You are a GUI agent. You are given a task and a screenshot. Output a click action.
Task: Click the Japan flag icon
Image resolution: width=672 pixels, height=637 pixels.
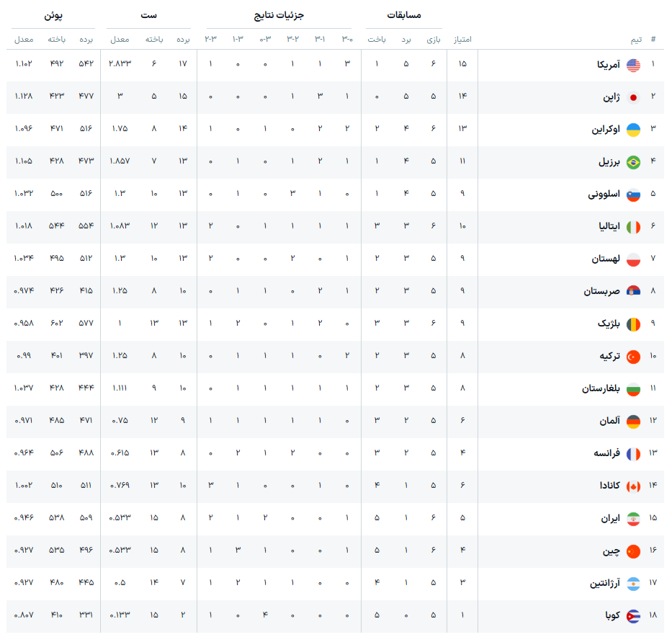633,98
